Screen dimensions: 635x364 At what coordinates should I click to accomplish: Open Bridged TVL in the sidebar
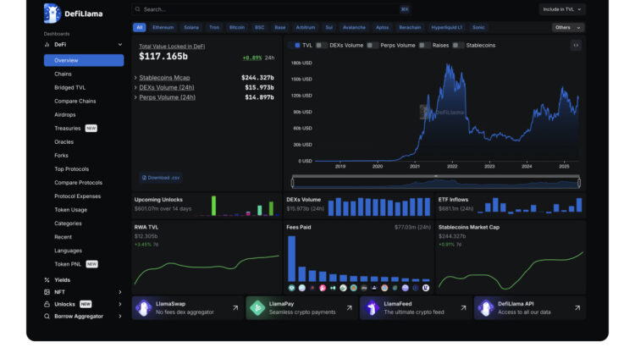point(69,87)
